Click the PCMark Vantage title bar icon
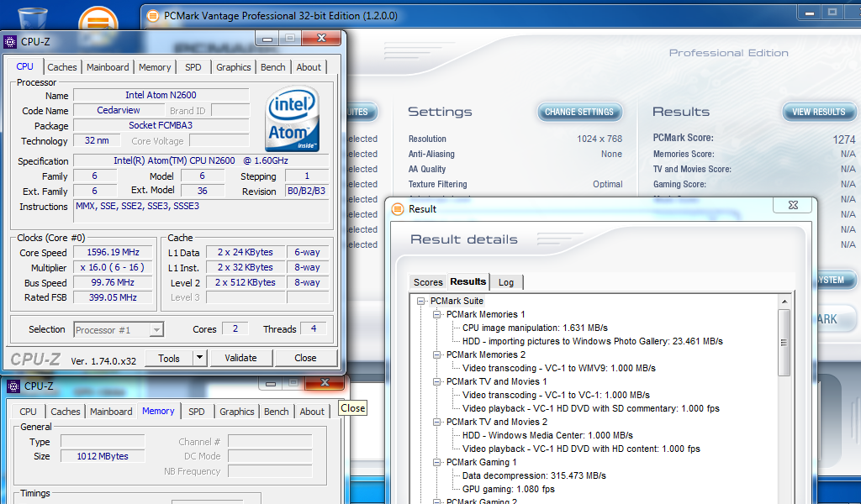Screen dimensions: 861x504 [153, 16]
